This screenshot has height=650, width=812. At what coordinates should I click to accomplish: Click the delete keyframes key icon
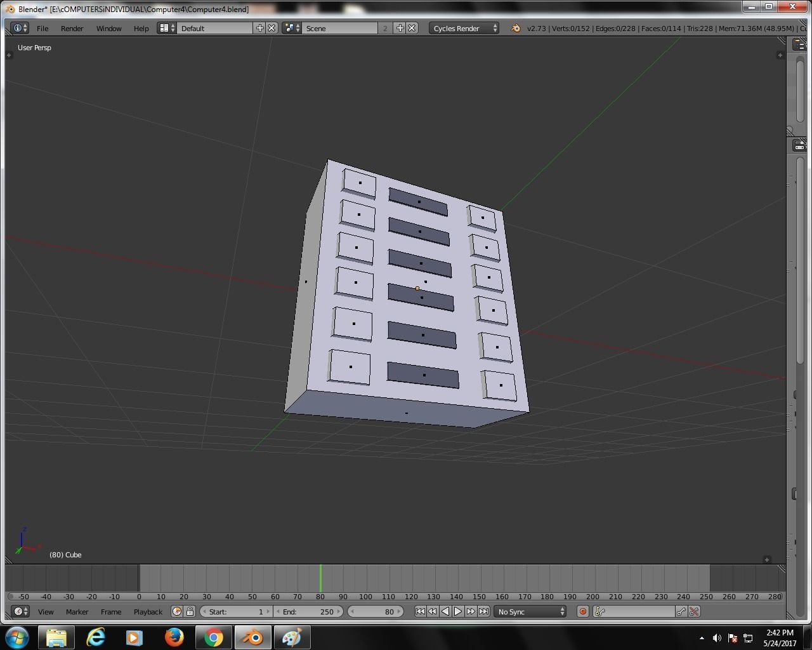tap(694, 611)
